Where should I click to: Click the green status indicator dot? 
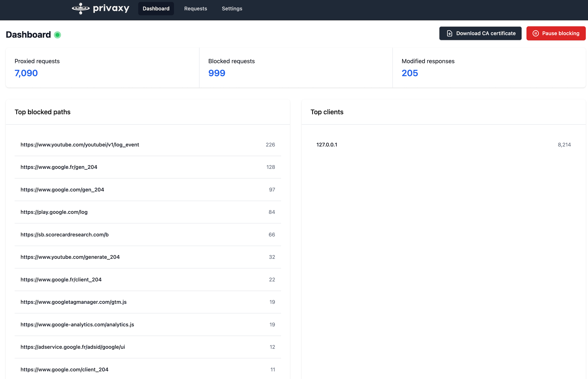[x=57, y=35]
